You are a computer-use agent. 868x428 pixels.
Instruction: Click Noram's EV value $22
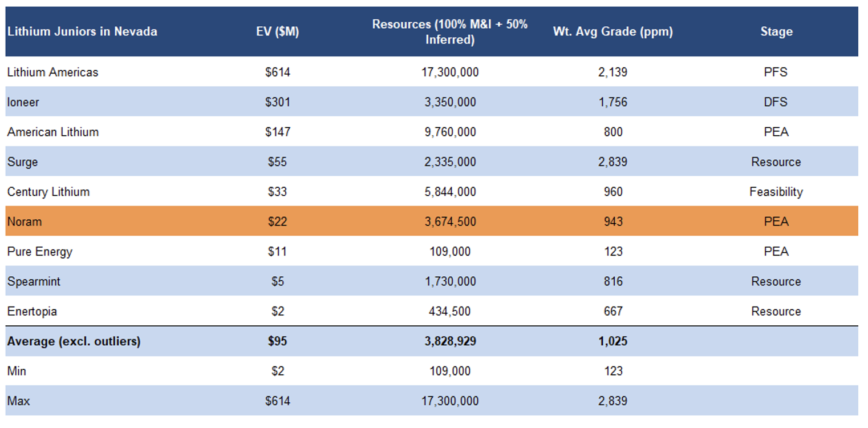pos(278,221)
